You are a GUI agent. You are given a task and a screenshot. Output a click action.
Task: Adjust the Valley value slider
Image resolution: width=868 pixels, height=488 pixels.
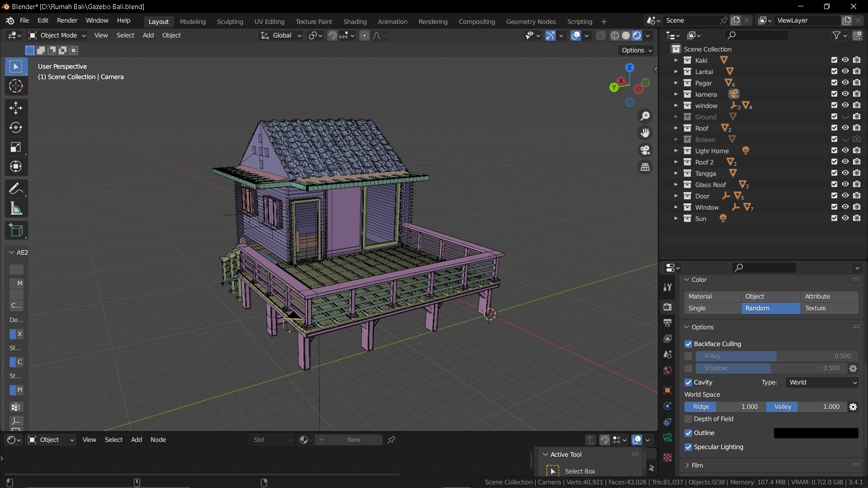click(x=806, y=407)
